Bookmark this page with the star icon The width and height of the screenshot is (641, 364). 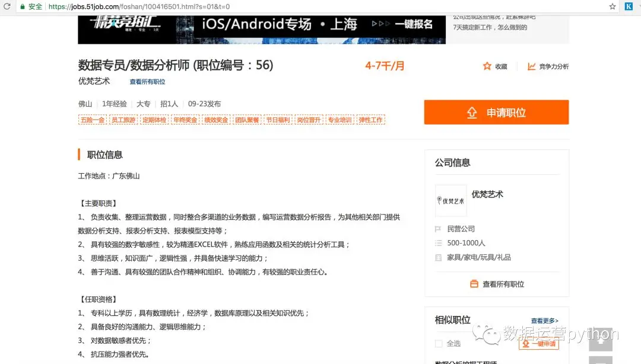(612, 7)
